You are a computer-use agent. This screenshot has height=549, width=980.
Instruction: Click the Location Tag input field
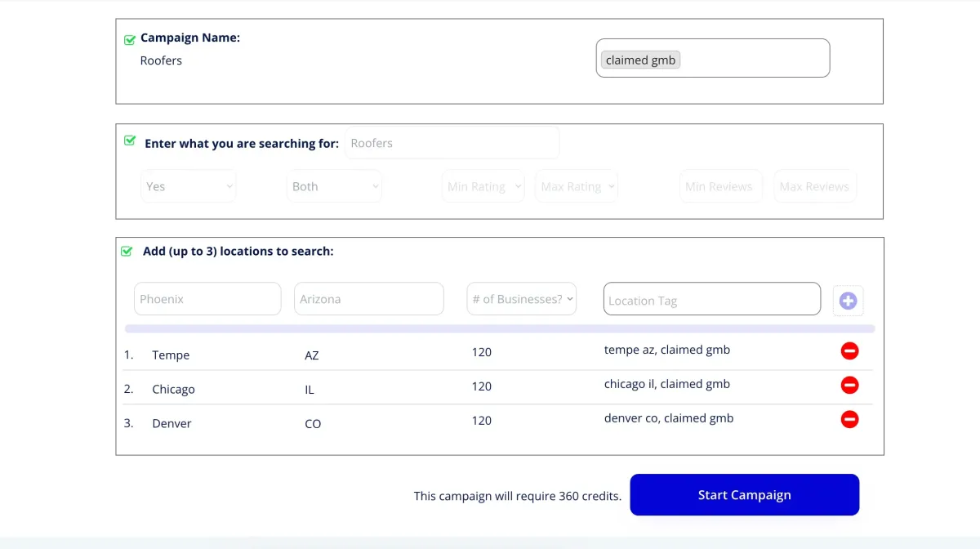[711, 300]
